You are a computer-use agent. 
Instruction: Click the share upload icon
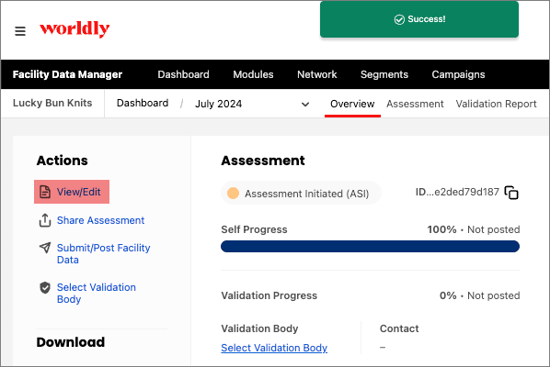pos(45,220)
